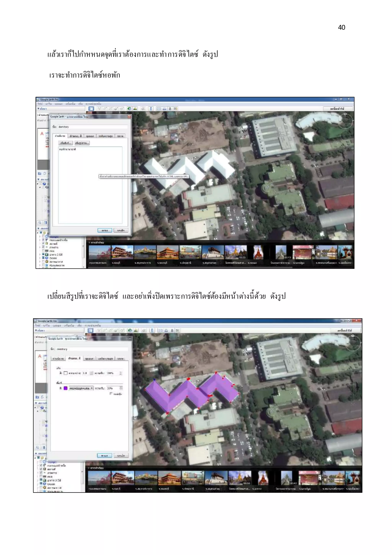
Task: Open historical imagery icon in the purple-polygon screenshot toolbar
Action: pos(130,330)
